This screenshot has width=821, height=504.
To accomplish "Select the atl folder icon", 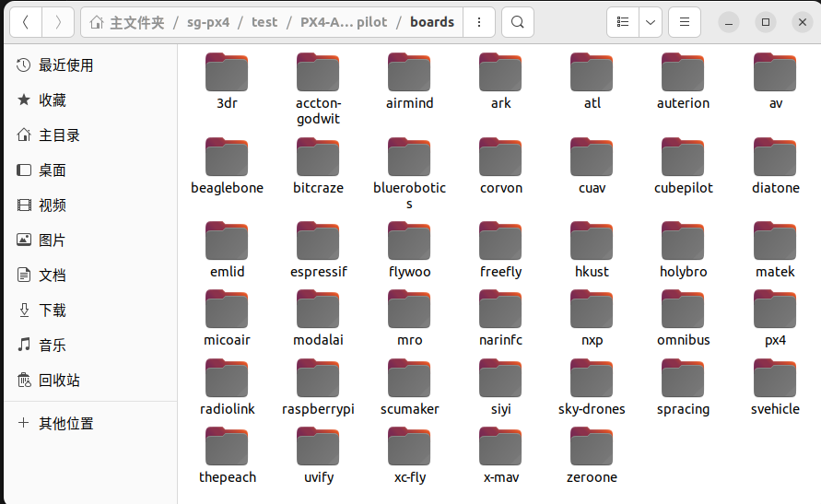I will point(592,72).
